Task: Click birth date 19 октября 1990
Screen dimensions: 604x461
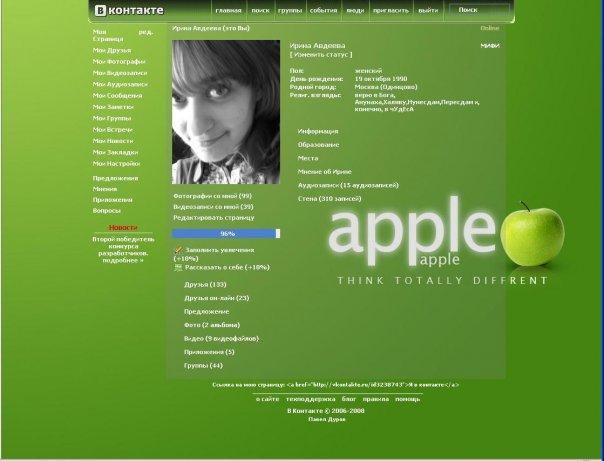Action: pyautogui.click(x=381, y=79)
